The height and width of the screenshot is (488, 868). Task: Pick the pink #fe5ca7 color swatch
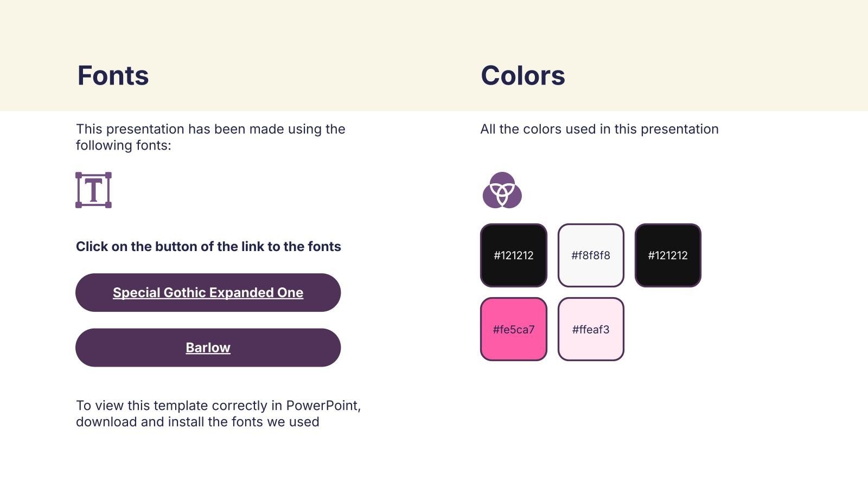(x=513, y=329)
